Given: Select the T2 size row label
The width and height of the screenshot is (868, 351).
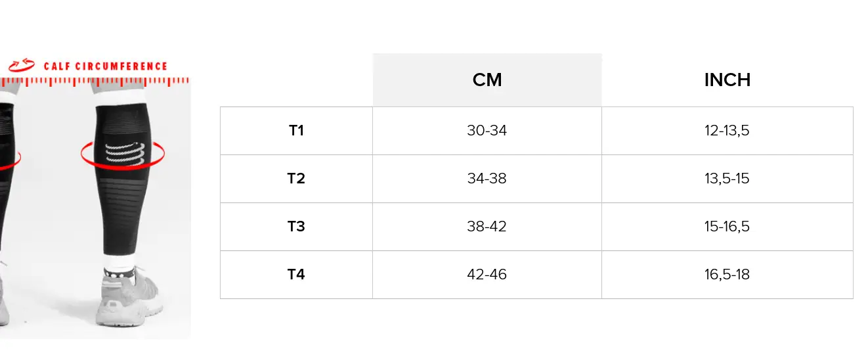Looking at the screenshot, I should click(x=297, y=179).
